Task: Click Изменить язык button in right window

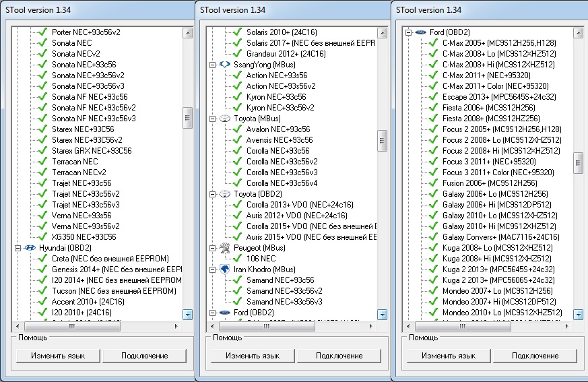Action: pos(449,356)
